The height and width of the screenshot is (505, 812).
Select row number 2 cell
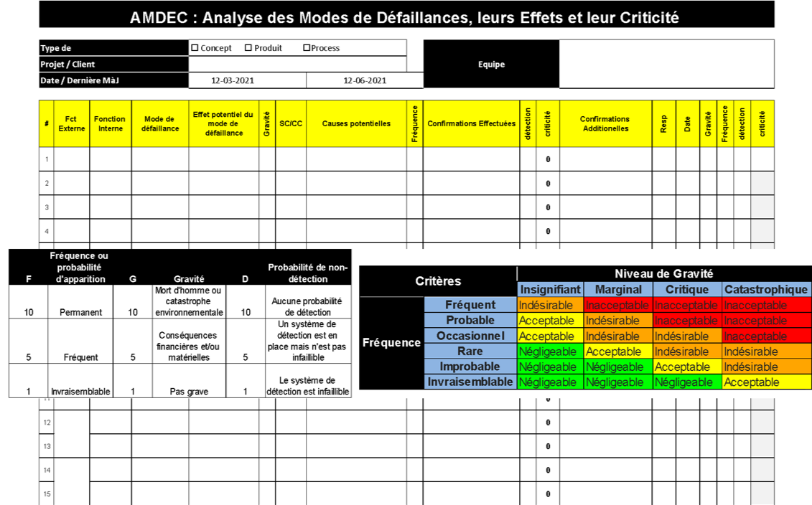47,183
